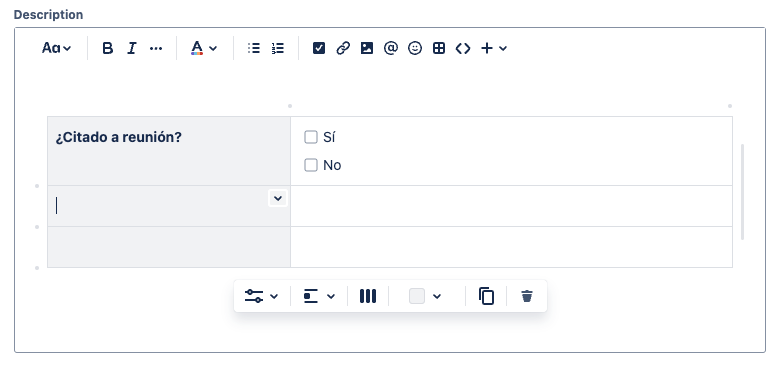Image resolution: width=776 pixels, height=365 pixels.
Task: Open more formatting options (three dots)
Action: tap(156, 48)
